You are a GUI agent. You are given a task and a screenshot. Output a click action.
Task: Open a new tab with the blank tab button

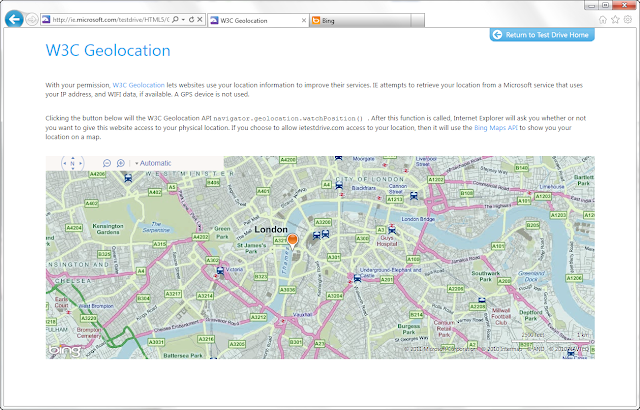[418, 20]
